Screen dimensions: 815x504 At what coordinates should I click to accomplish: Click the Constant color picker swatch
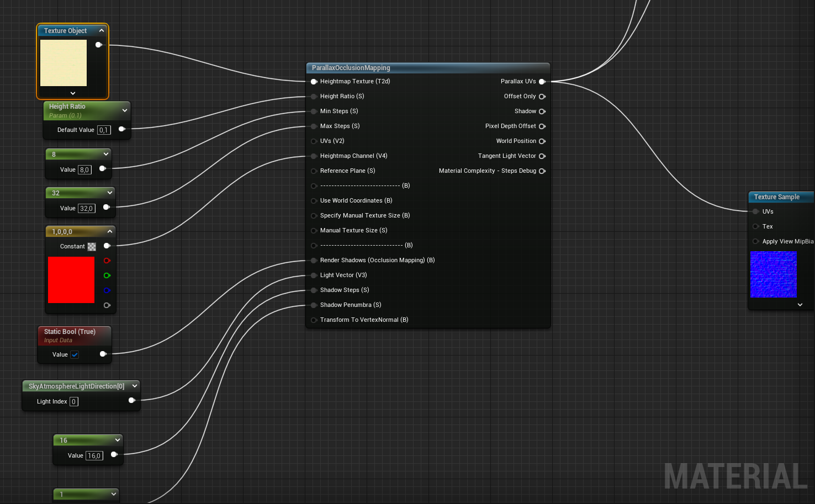92,247
